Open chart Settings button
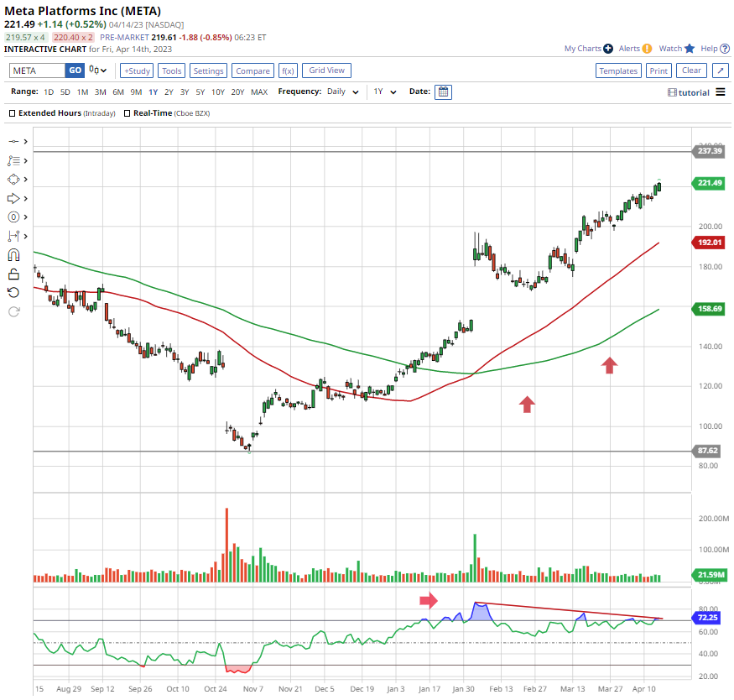 (x=208, y=71)
